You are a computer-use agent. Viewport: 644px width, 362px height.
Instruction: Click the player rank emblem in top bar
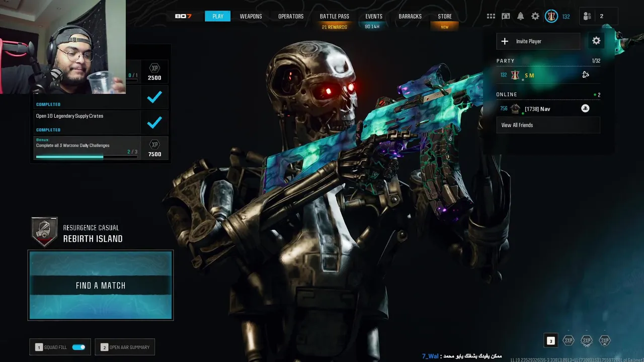click(551, 16)
